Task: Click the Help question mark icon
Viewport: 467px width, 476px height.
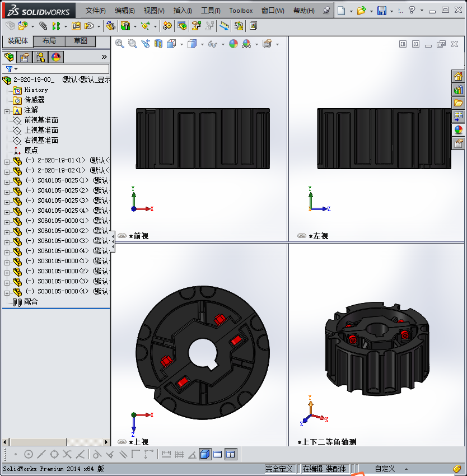Action: (x=412, y=10)
